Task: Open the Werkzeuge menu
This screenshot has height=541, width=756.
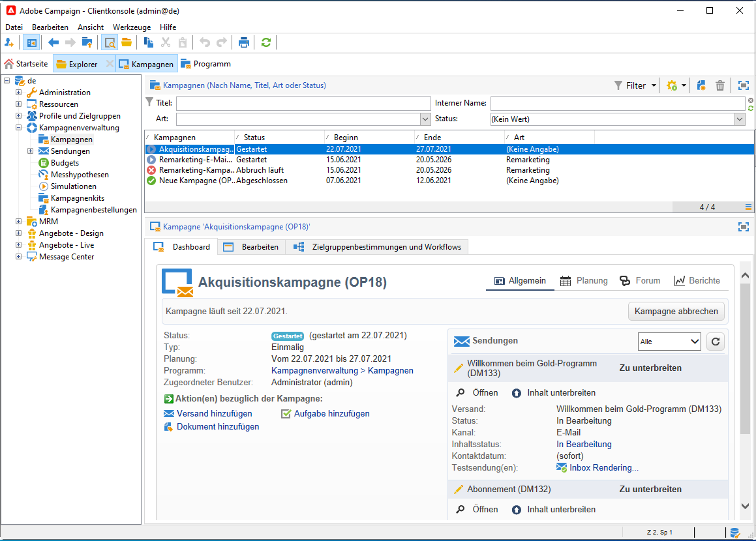Action: (x=132, y=27)
